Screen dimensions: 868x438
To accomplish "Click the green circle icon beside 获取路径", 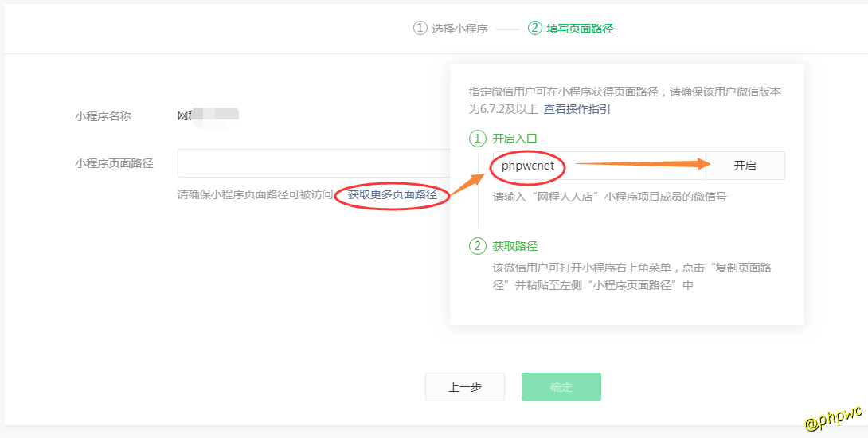I will [477, 247].
